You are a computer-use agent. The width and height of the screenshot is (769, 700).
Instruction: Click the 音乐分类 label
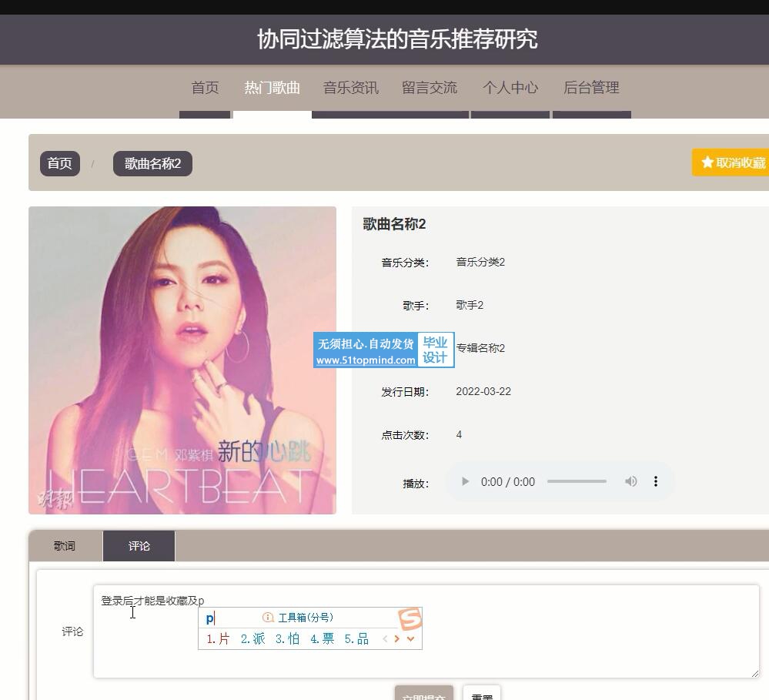(x=405, y=263)
